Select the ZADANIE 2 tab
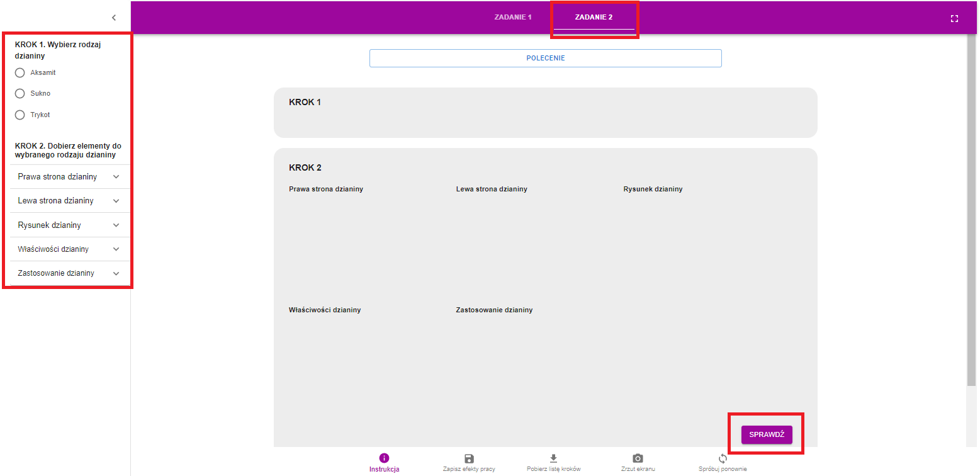 coord(594,18)
